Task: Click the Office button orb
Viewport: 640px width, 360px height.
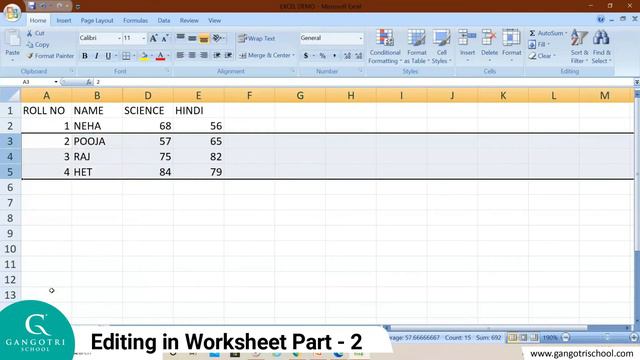Action: (12, 12)
